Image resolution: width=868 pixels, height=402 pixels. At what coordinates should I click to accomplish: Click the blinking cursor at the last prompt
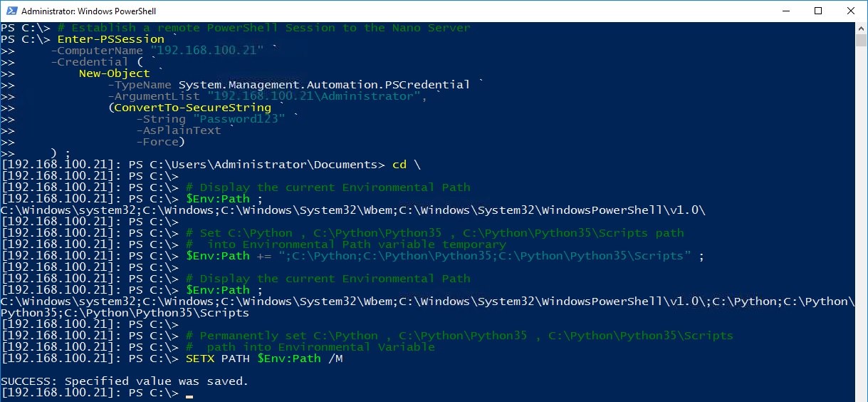[x=189, y=396]
